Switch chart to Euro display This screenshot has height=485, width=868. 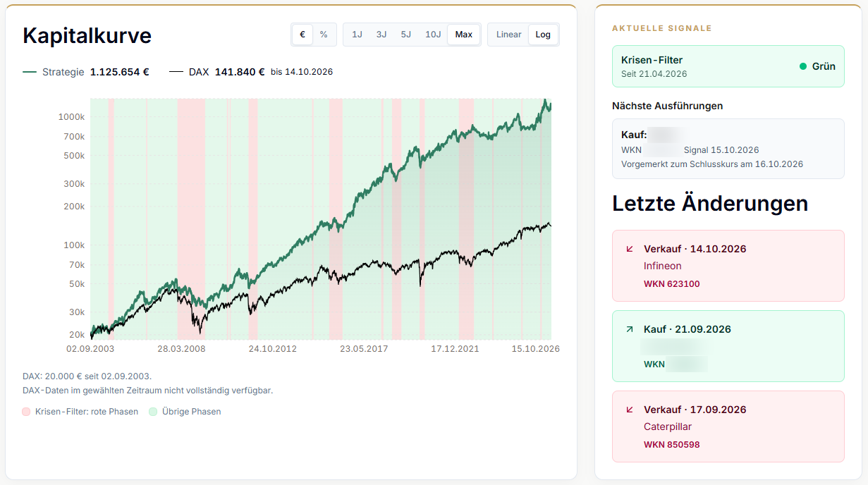pyautogui.click(x=302, y=35)
